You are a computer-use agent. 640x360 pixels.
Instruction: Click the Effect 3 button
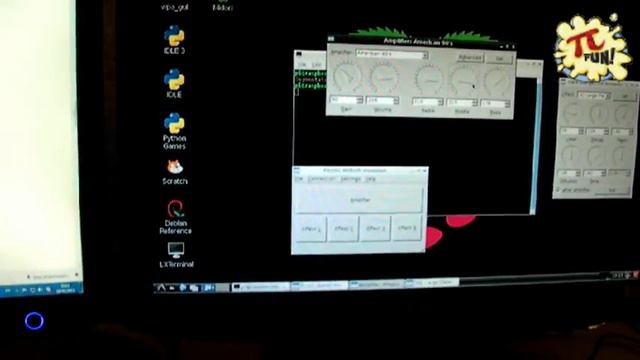pyautogui.click(x=375, y=228)
